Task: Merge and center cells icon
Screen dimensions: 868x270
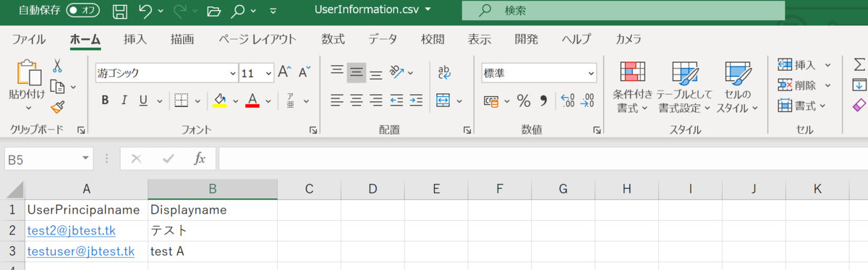Action: 443,100
